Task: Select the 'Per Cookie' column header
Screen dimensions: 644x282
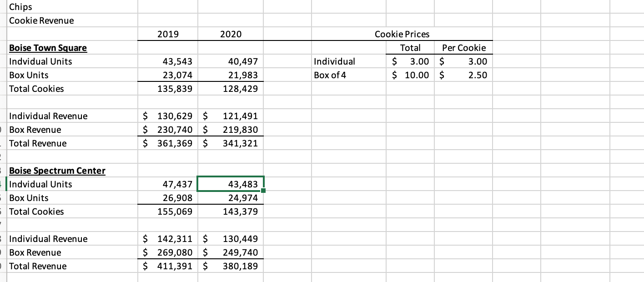Action: pos(463,48)
